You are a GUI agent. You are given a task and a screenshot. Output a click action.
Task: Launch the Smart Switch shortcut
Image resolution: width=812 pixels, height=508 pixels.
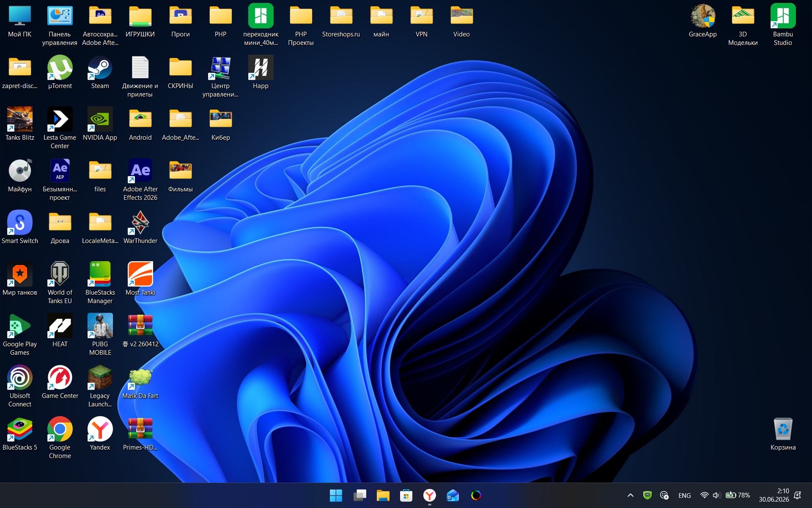point(20,228)
